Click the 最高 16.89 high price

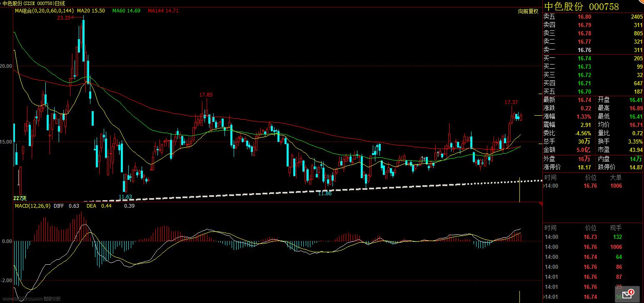coord(636,108)
